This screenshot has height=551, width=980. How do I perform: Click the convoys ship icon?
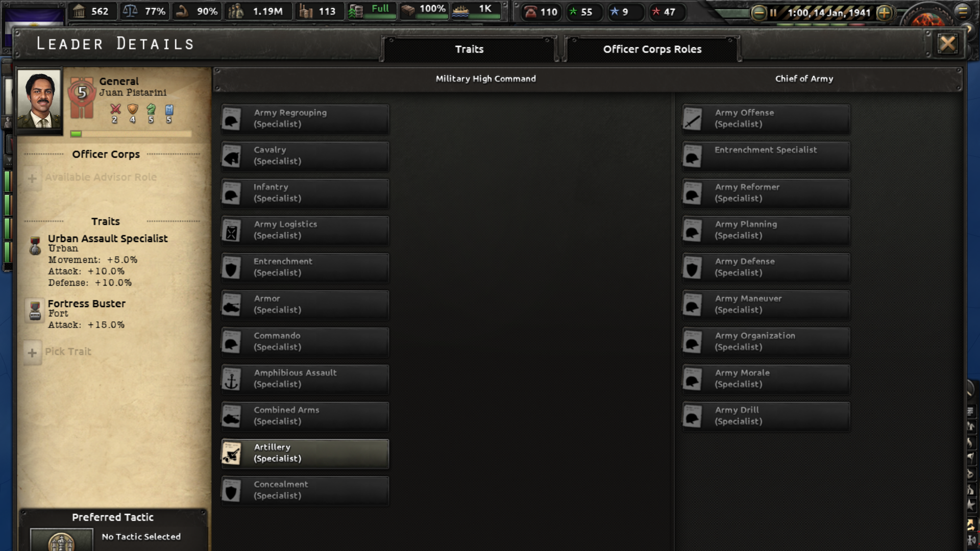pyautogui.click(x=460, y=11)
